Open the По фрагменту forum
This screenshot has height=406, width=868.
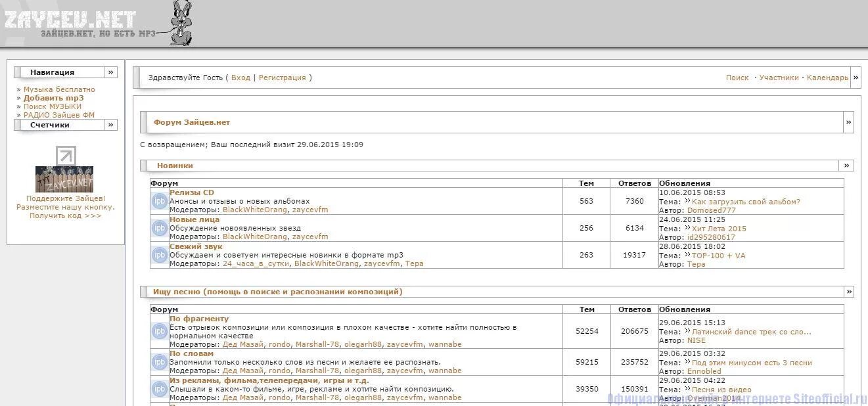pyautogui.click(x=199, y=319)
